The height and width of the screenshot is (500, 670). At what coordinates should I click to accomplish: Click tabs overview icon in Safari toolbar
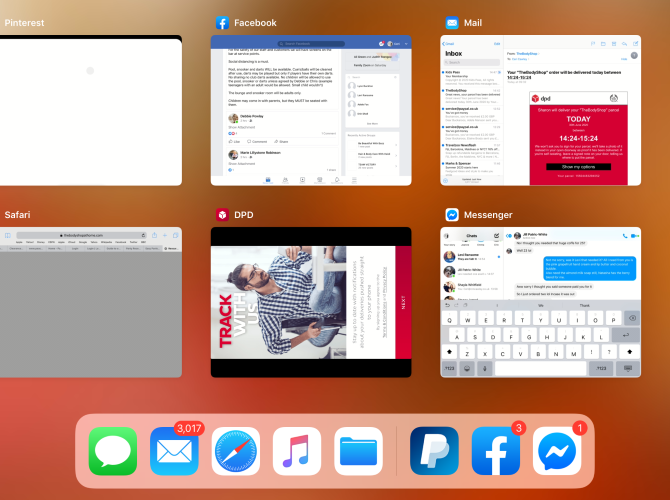pyautogui.click(x=176, y=235)
